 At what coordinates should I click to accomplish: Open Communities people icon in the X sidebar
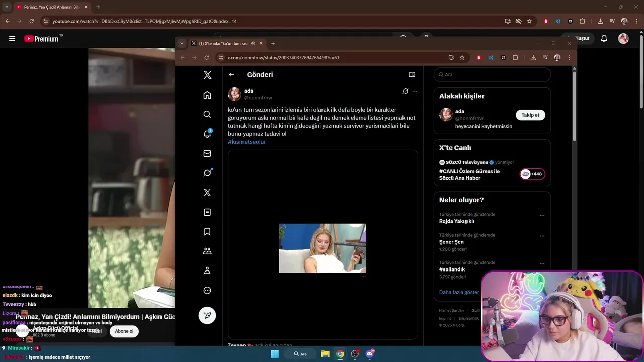coord(207,251)
